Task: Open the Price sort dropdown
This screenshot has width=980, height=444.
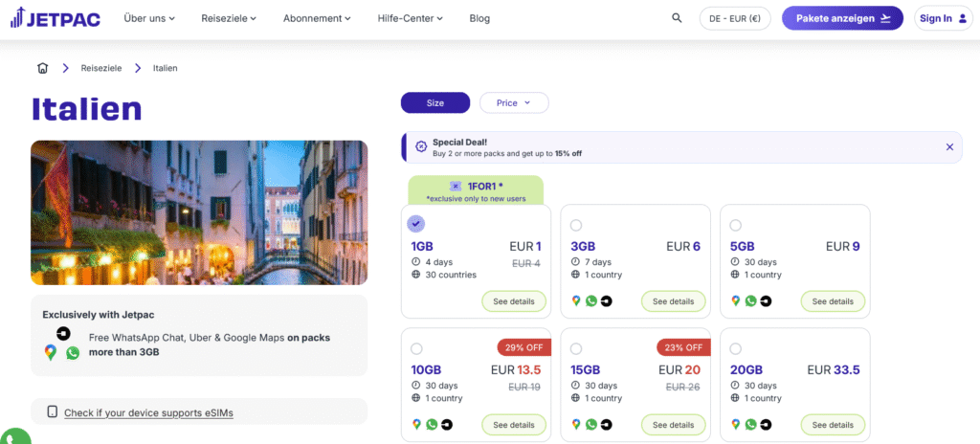Action: tap(514, 102)
